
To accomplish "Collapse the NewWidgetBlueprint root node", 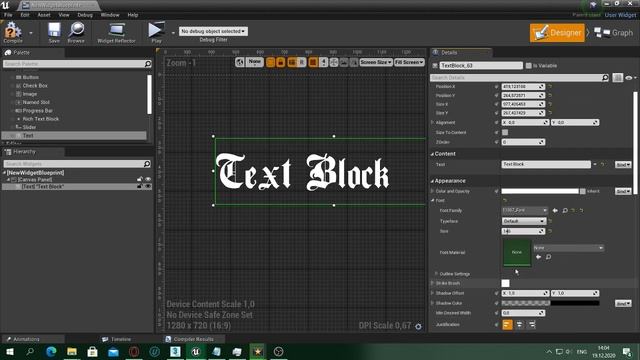I will click(4, 173).
